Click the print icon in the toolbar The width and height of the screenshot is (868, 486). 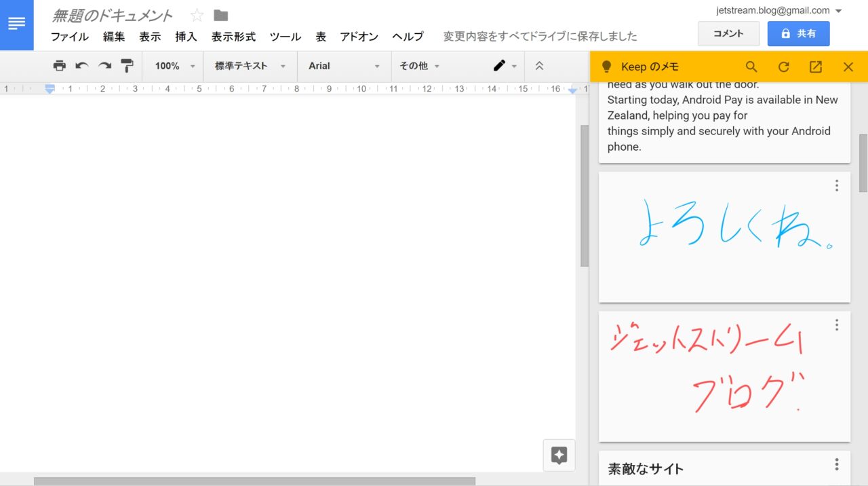tap(60, 66)
